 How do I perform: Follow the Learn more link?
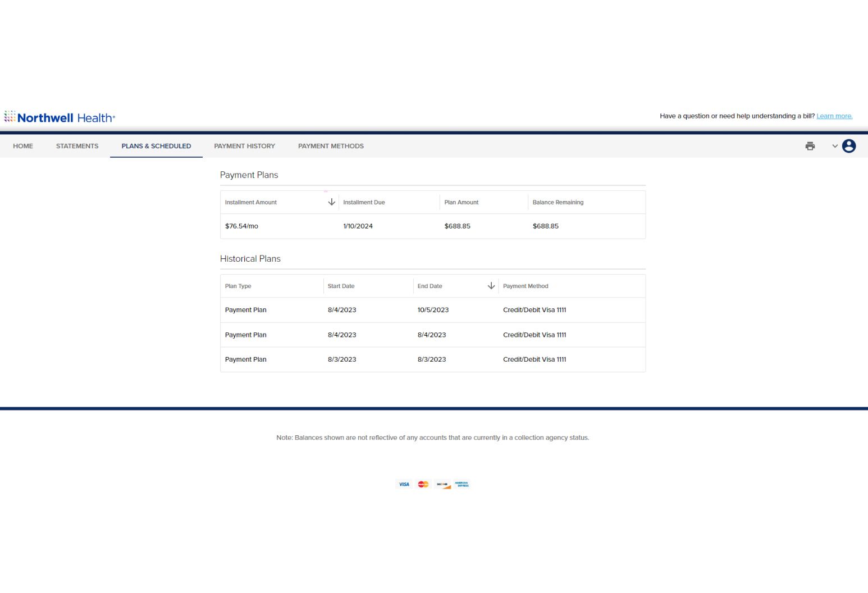(x=834, y=116)
